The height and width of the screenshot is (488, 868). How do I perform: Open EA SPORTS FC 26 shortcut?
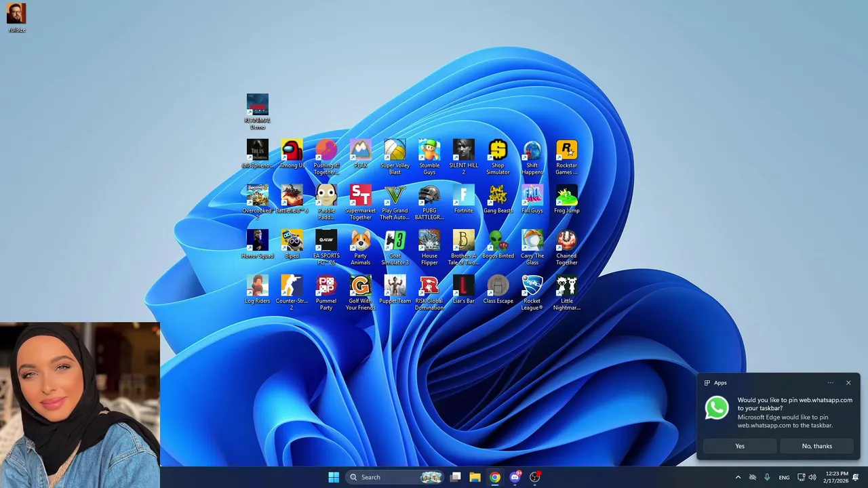pyautogui.click(x=326, y=247)
